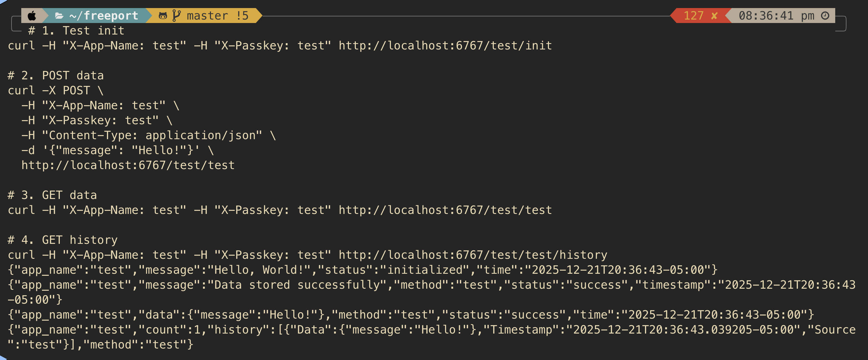
Task: Click the !5 modified files indicator
Action: [242, 16]
